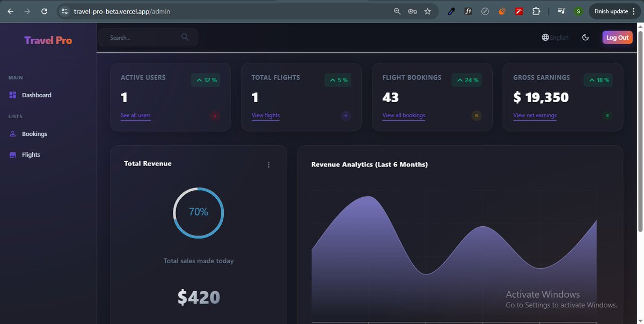This screenshot has height=324, width=644.
Task: Click the 12 % badge on Active Users
Action: coord(206,80)
